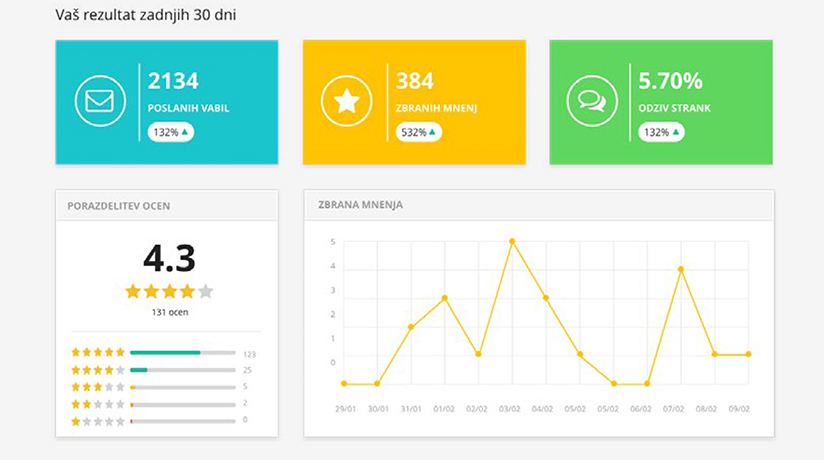The height and width of the screenshot is (460, 824).
Task: Click the envelope icon in the teal card
Action: 99,102
